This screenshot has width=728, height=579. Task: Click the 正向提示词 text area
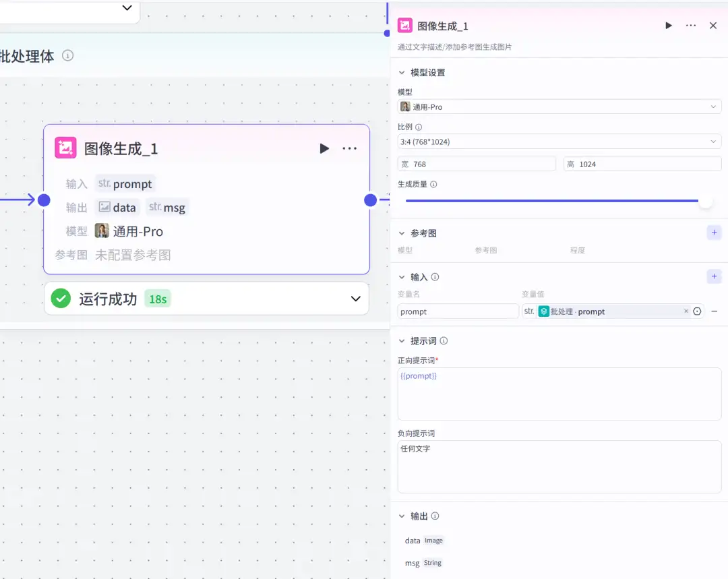pos(559,394)
